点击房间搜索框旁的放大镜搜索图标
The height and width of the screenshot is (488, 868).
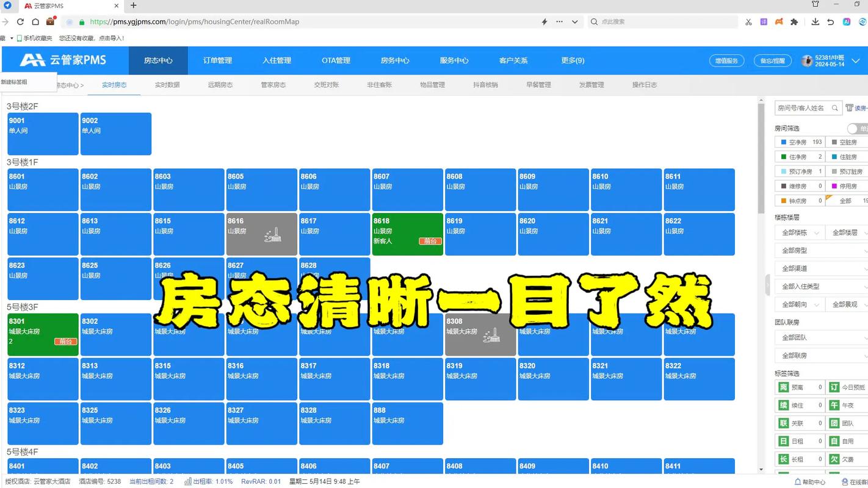835,108
